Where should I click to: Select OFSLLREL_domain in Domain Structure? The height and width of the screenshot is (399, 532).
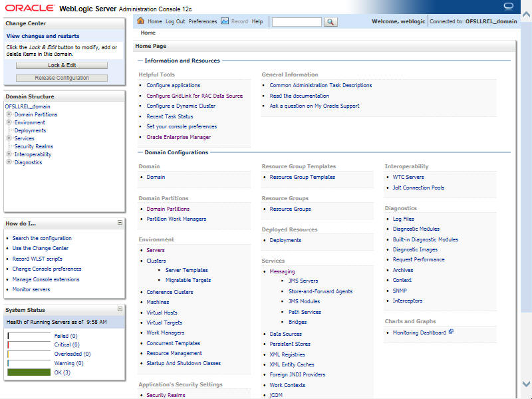pos(27,106)
